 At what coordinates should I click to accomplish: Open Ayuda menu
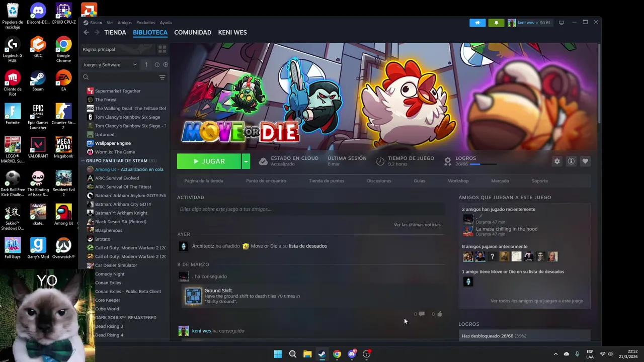166,23
